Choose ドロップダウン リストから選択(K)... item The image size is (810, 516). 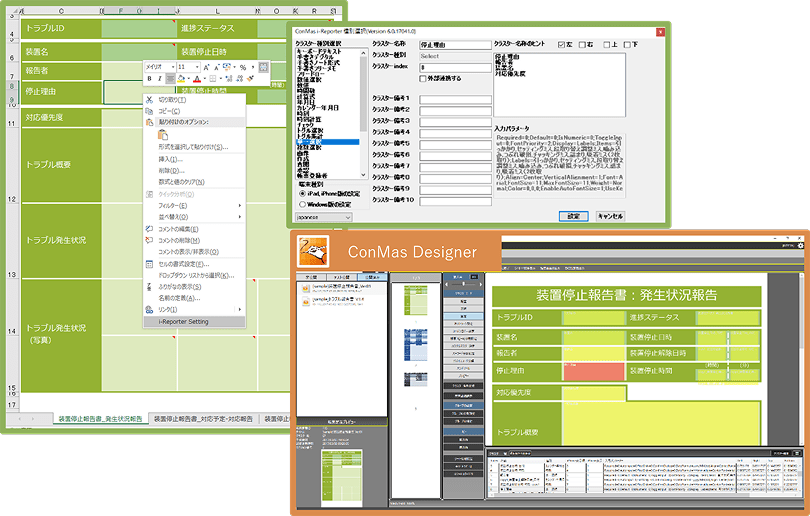[x=196, y=275]
